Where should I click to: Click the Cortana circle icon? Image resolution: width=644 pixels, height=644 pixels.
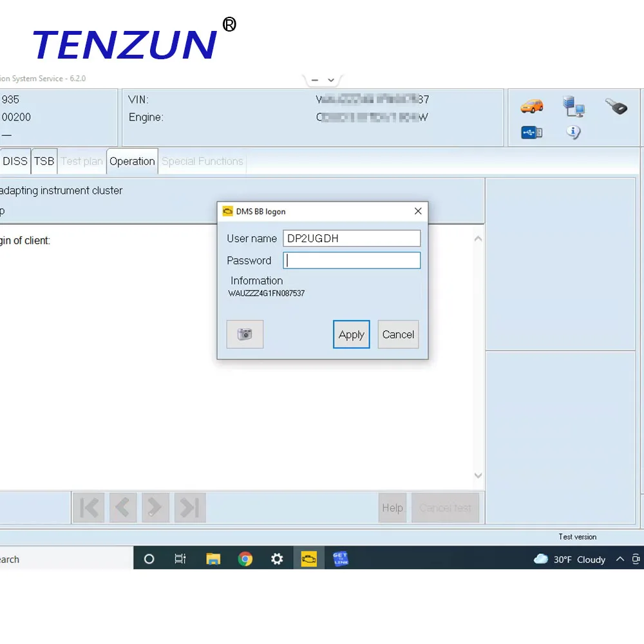149,559
